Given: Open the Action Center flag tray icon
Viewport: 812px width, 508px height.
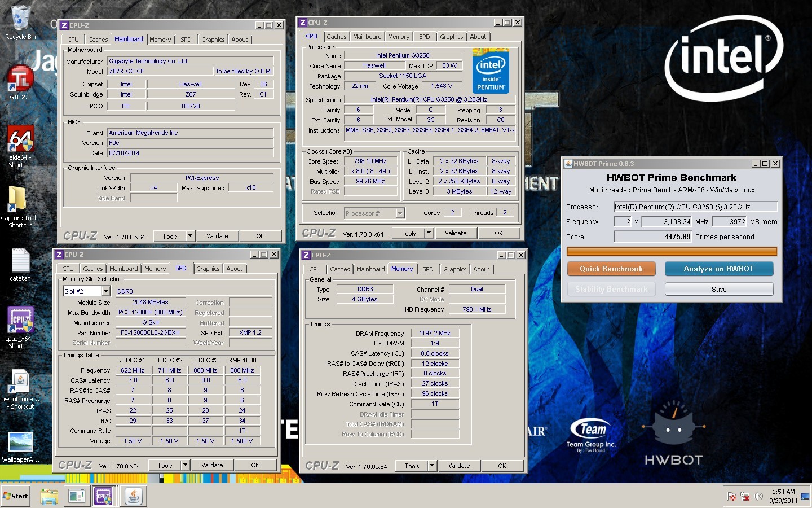Looking at the screenshot, I should pyautogui.click(x=731, y=496).
